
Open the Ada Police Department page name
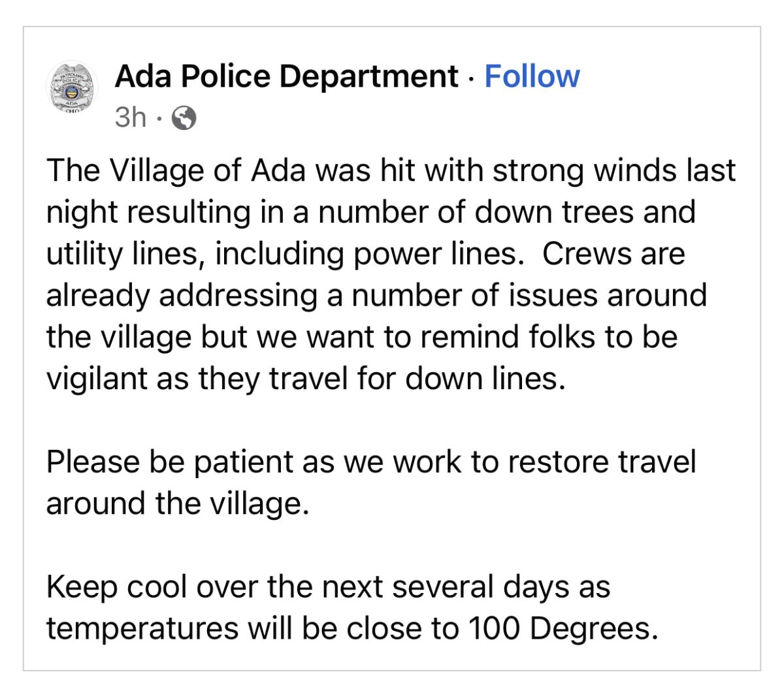pyautogui.click(x=286, y=76)
